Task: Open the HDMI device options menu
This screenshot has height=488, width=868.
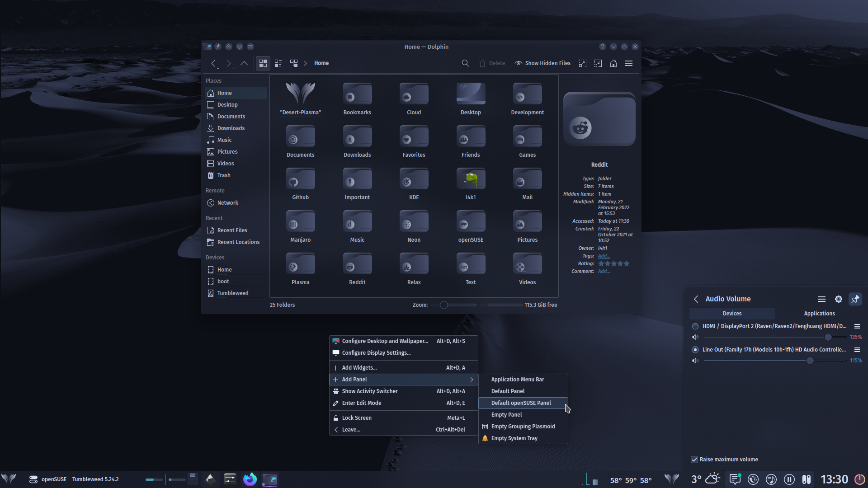Action: (x=857, y=326)
